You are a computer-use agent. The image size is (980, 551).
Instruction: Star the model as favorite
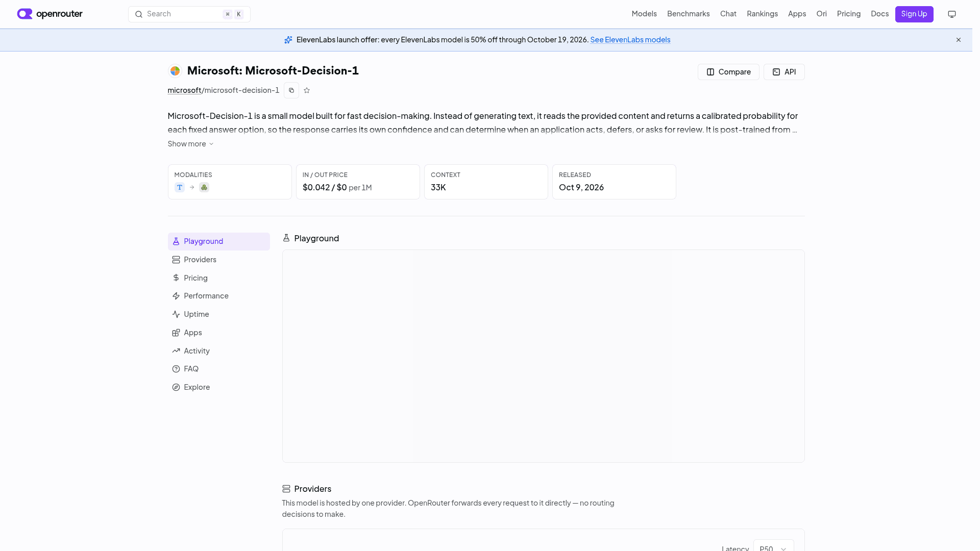pos(307,90)
